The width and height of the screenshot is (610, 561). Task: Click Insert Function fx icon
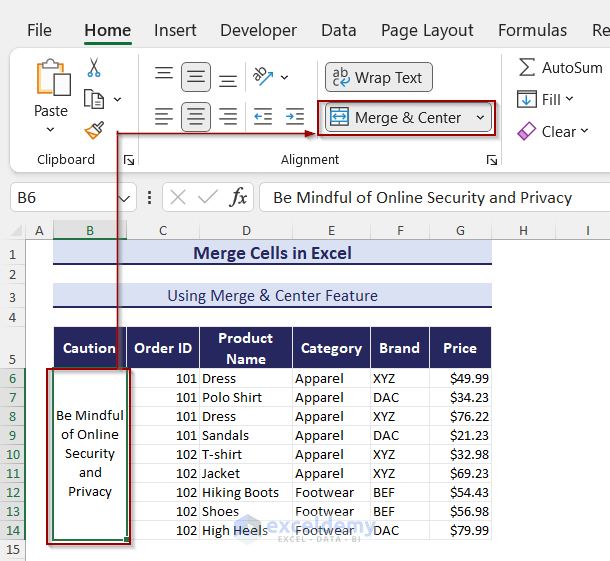(238, 197)
